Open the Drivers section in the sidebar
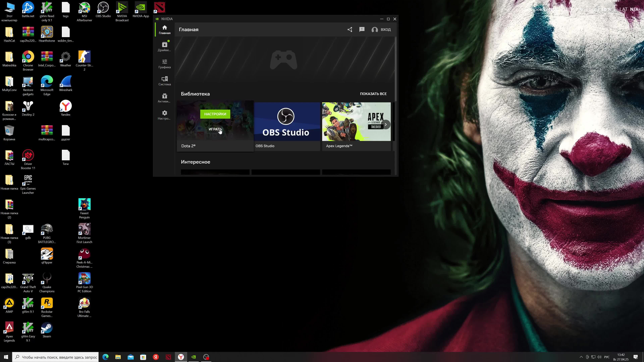 pyautogui.click(x=164, y=46)
